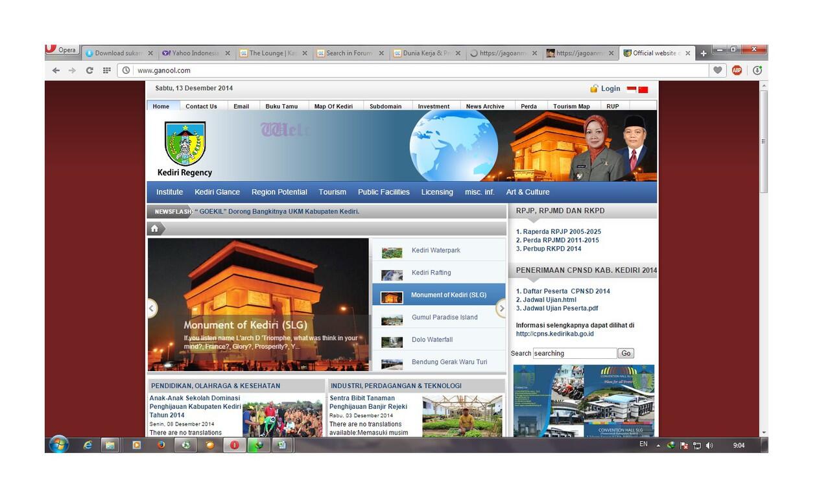Screen dimensions: 830x504
Task: Open the Convention Hall SLG banner
Action: (x=584, y=400)
